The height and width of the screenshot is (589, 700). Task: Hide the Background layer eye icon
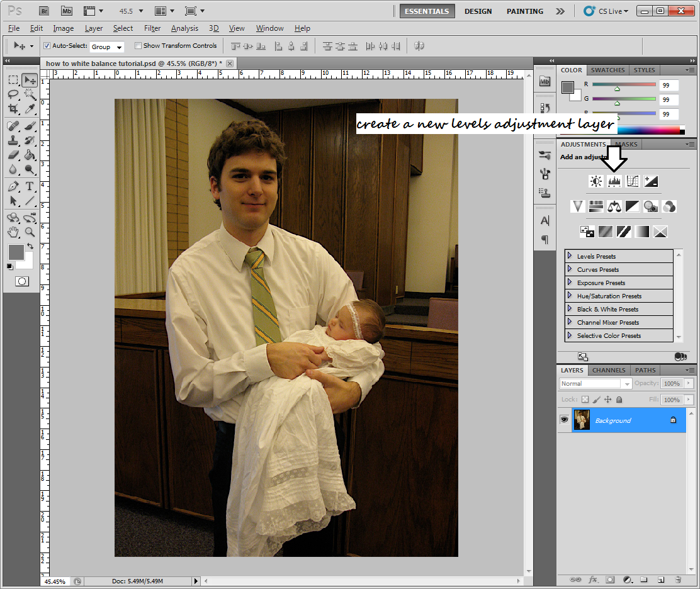point(564,420)
